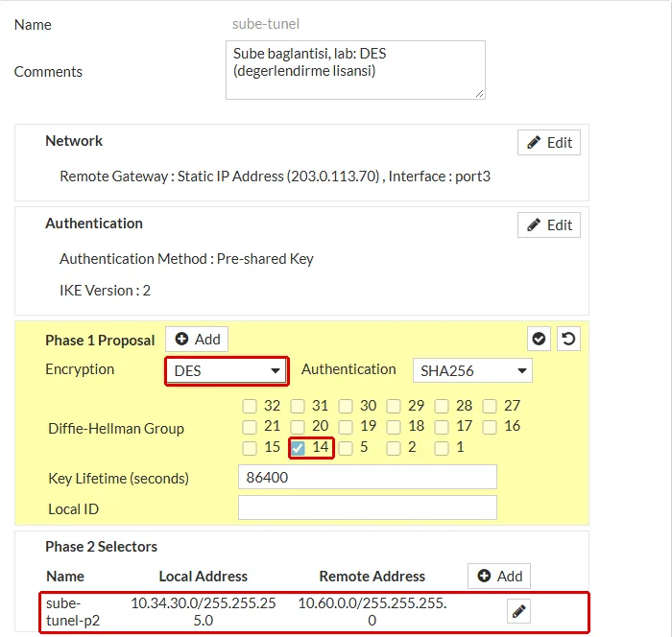Enable Diffie-Hellman group 19

click(346, 427)
